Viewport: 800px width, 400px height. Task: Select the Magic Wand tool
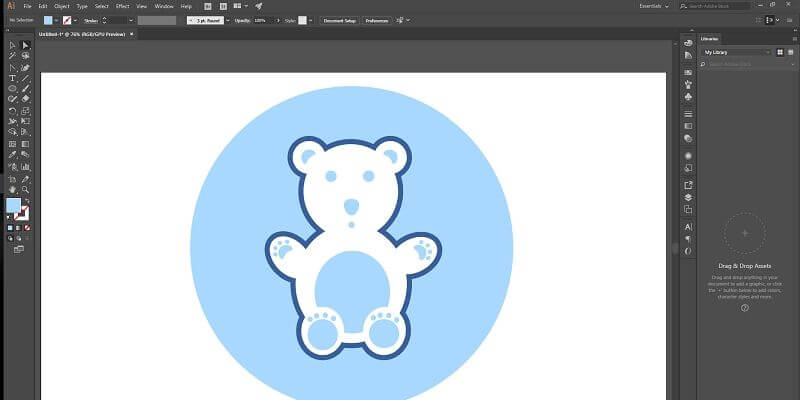click(x=13, y=56)
